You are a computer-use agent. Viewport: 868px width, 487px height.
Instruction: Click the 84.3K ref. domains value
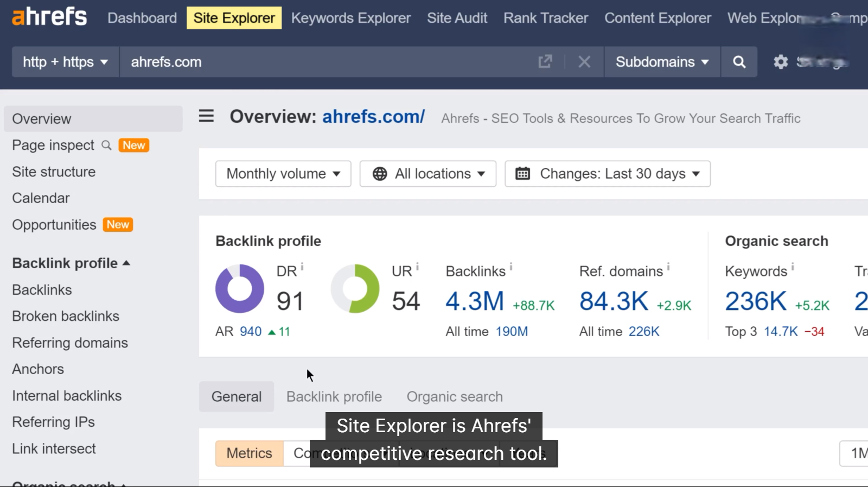614,301
